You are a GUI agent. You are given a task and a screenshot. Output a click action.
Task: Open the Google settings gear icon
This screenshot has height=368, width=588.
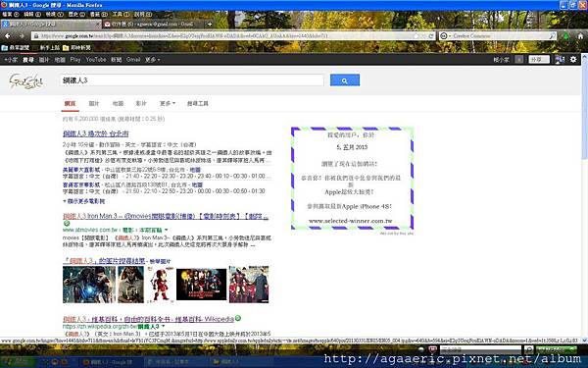tap(573, 60)
